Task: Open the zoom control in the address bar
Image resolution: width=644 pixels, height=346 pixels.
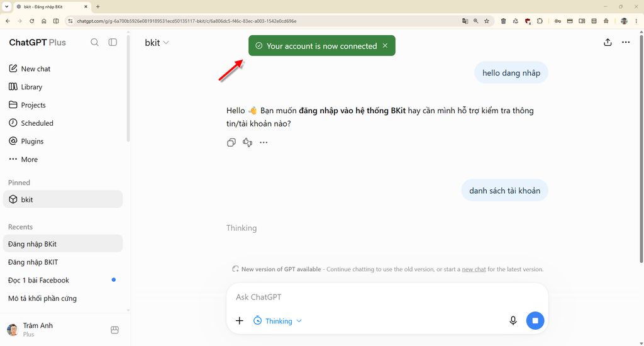Action: coord(475,21)
